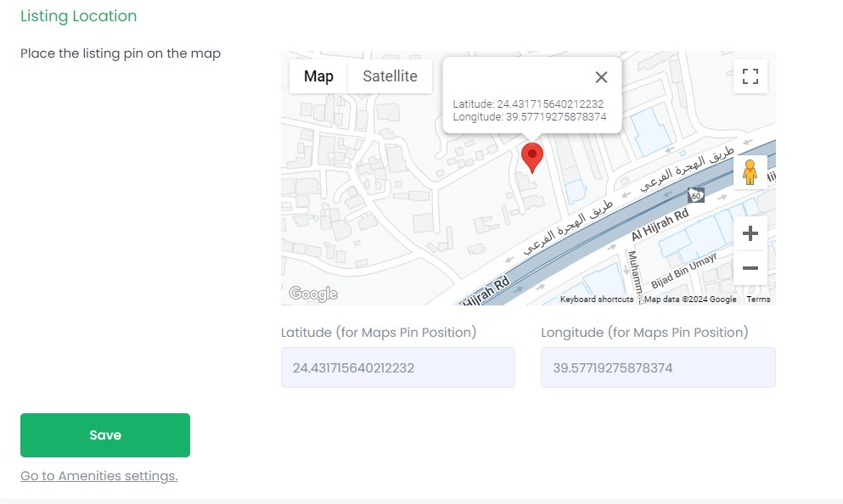The image size is (843, 504).
Task: Zoom in on the map
Action: coord(750,233)
